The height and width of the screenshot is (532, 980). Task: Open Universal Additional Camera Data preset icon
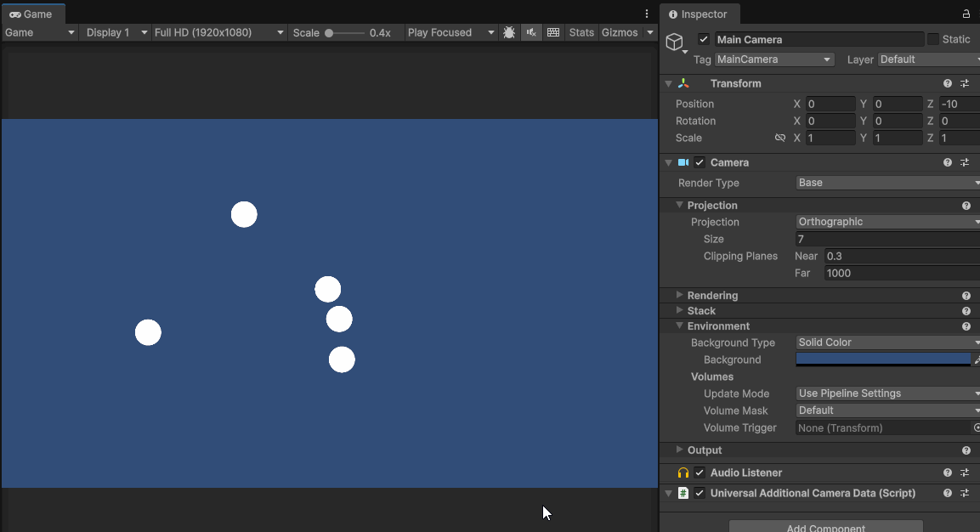(965, 493)
